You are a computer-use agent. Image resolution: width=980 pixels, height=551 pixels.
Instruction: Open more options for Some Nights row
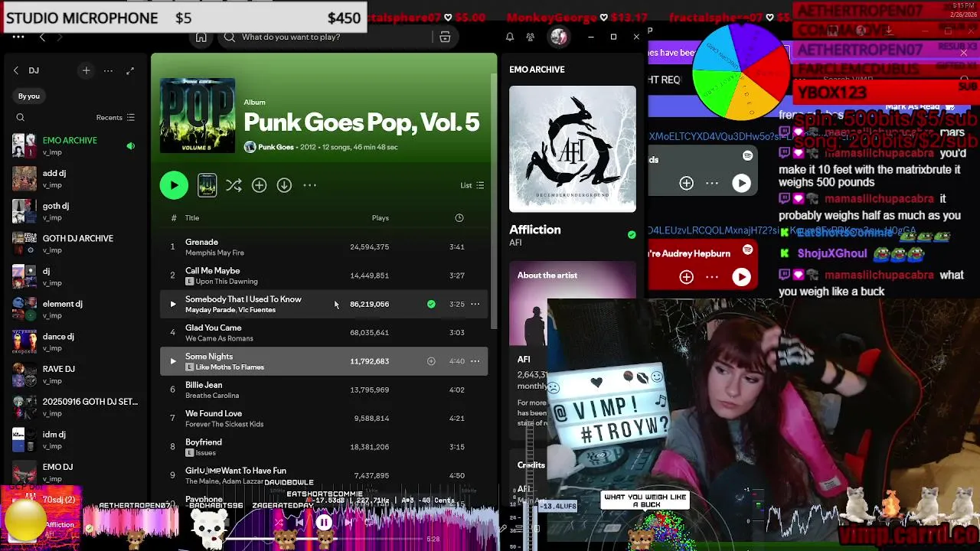pos(475,361)
